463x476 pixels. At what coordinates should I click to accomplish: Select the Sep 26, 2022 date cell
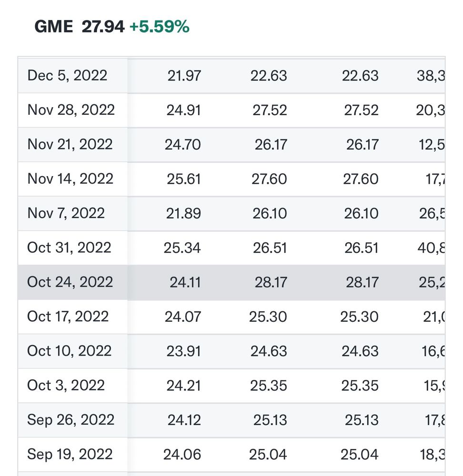(71, 419)
